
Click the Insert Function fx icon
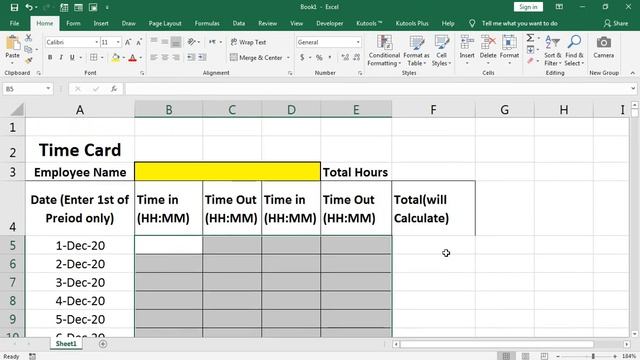pos(114,89)
